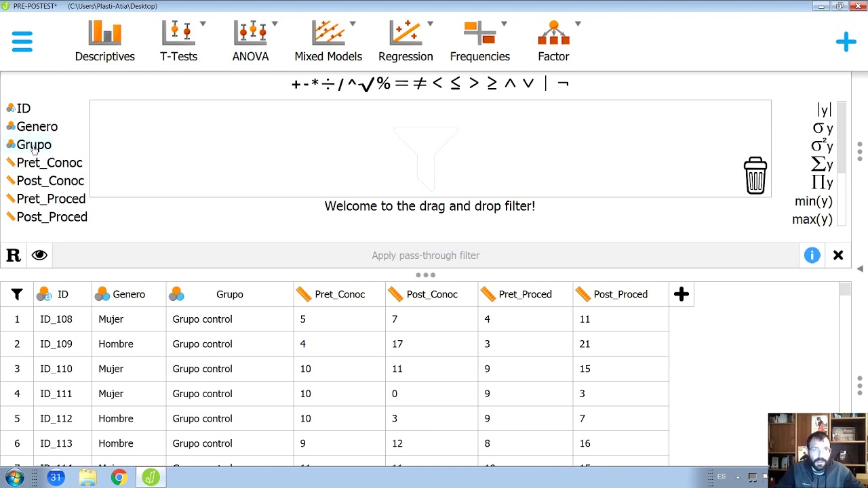Click the function list vertical scrollbar
Image resolution: width=868 pixels, height=488 pixels.
click(x=842, y=139)
